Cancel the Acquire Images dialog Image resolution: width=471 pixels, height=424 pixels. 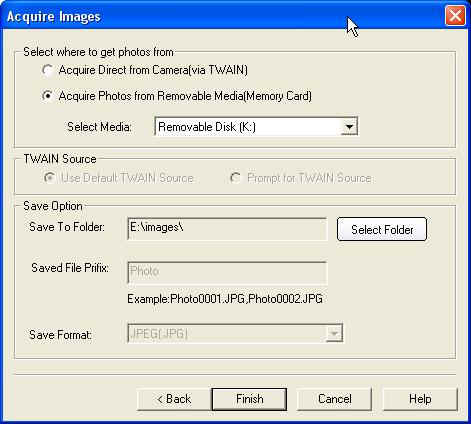[334, 399]
